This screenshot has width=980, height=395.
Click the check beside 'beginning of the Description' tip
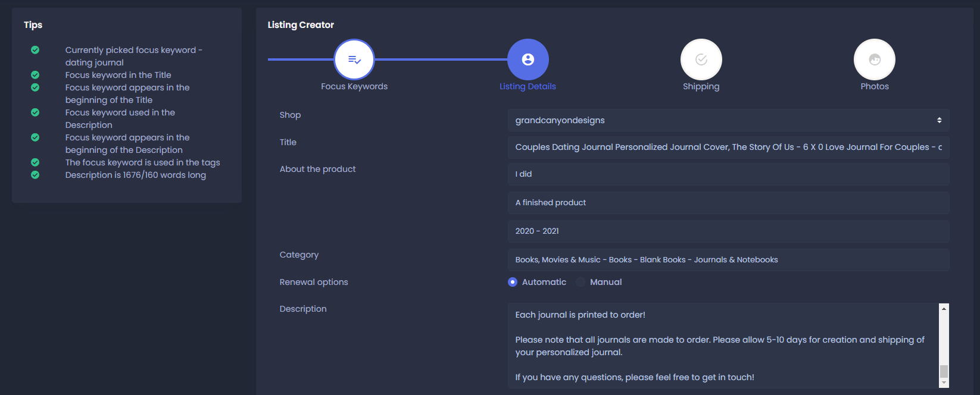(x=35, y=137)
